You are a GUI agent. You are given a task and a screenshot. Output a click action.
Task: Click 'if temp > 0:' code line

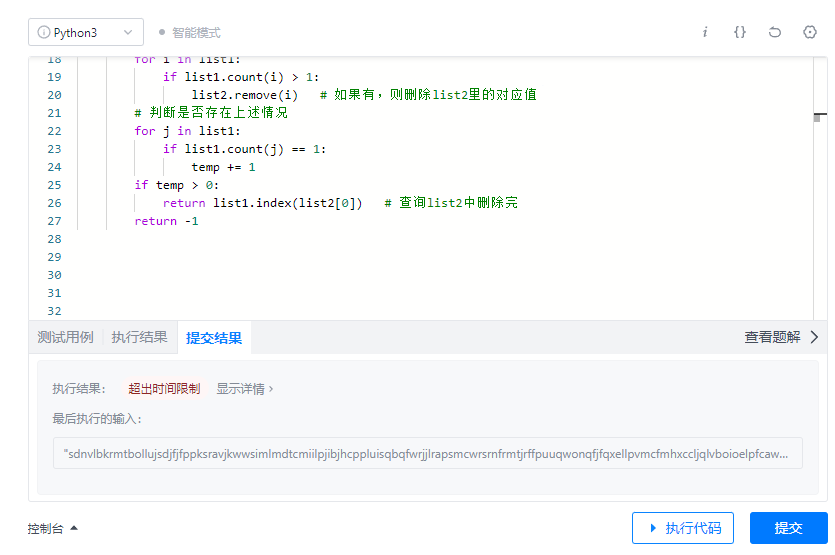click(176, 185)
